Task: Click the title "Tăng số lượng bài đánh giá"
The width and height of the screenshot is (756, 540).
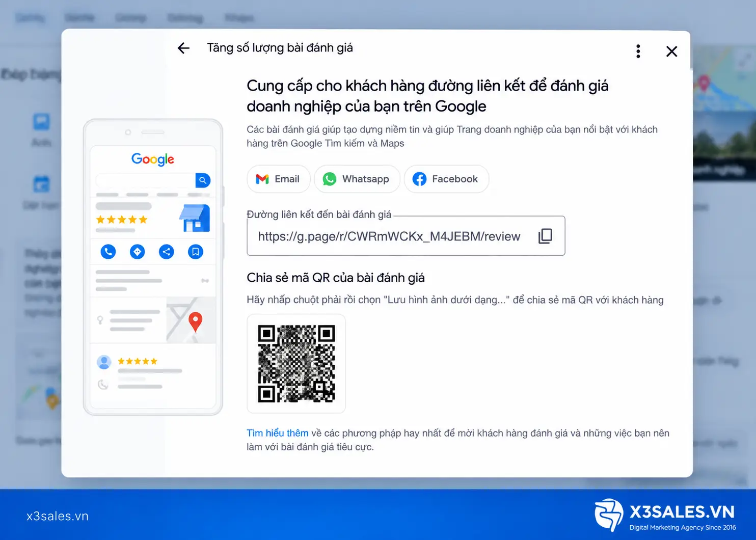Action: click(280, 48)
